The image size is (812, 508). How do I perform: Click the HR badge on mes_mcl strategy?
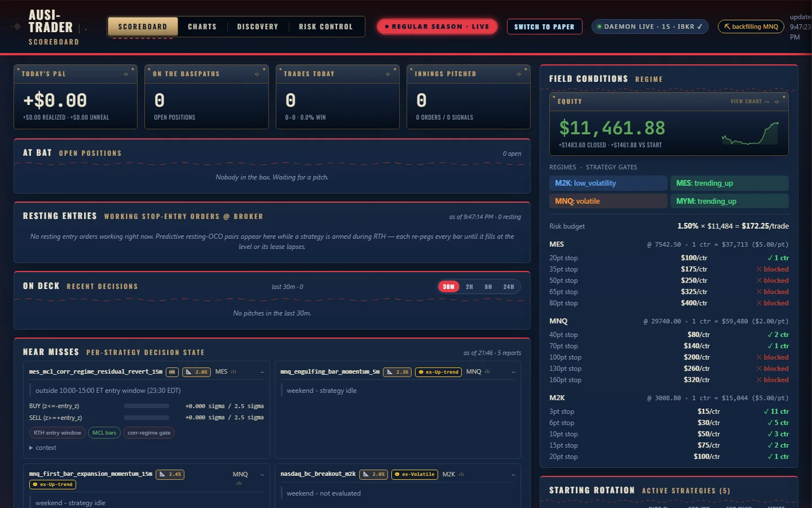[x=172, y=372]
